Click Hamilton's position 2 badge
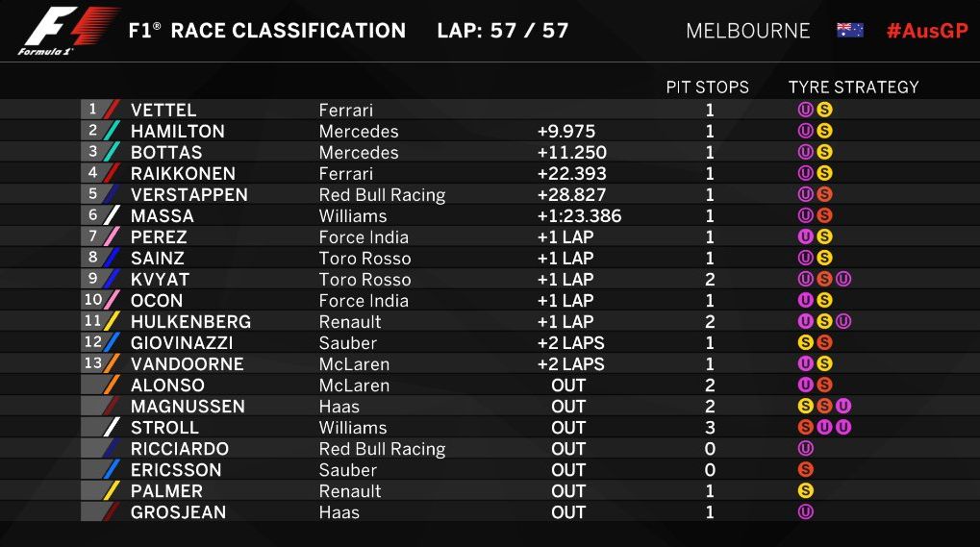Image resolution: width=980 pixels, height=547 pixels. tap(94, 132)
